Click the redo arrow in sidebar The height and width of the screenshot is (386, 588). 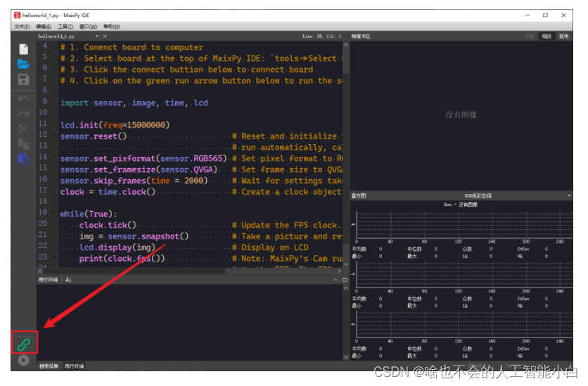23,114
